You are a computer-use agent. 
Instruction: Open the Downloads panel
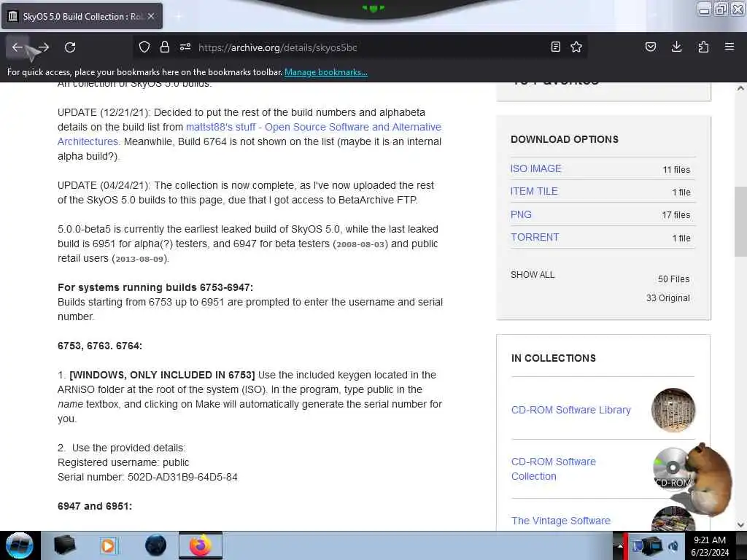tap(676, 47)
